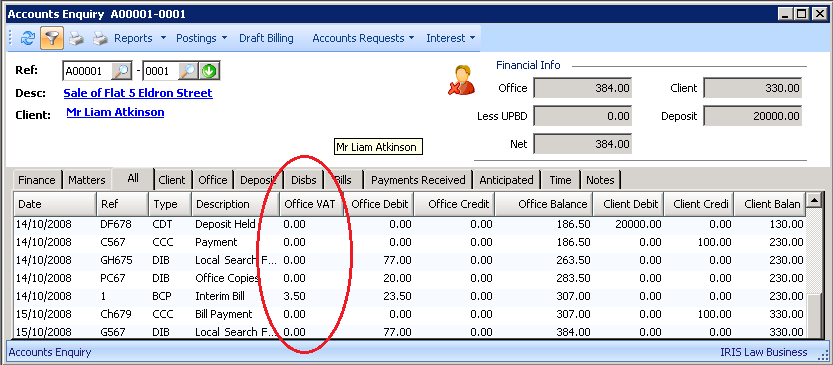
Task: Sort by the Office Credit column header
Action: (x=454, y=204)
